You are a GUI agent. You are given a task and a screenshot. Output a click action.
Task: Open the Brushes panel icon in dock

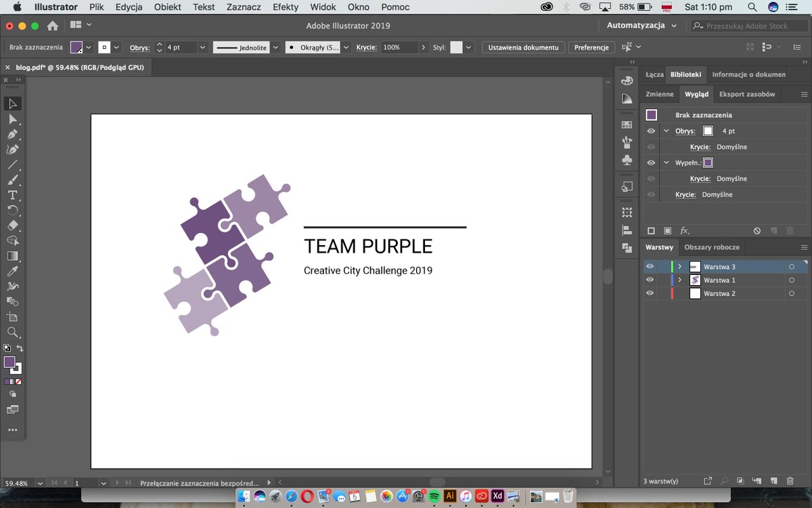[627, 143]
